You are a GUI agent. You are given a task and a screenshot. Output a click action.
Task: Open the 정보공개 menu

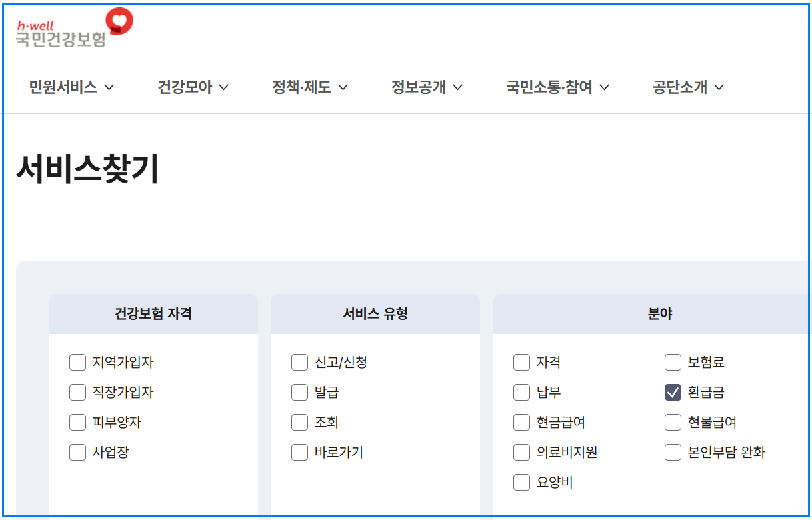click(x=424, y=87)
